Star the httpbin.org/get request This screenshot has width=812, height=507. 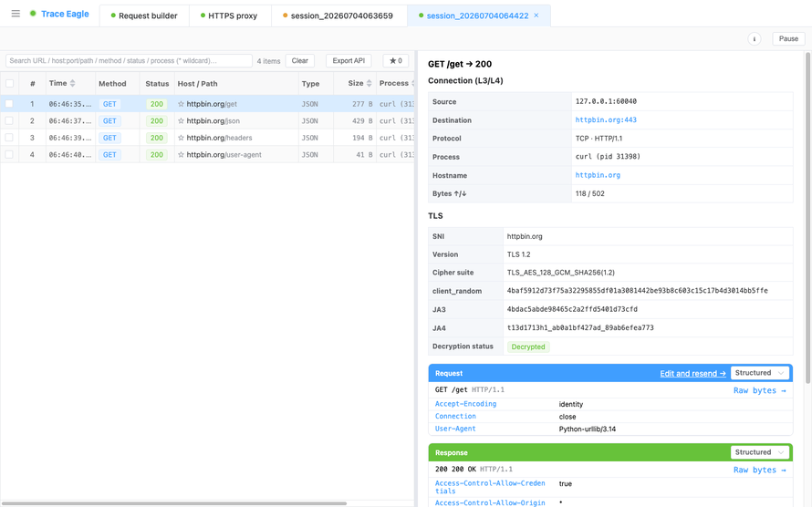(x=181, y=104)
